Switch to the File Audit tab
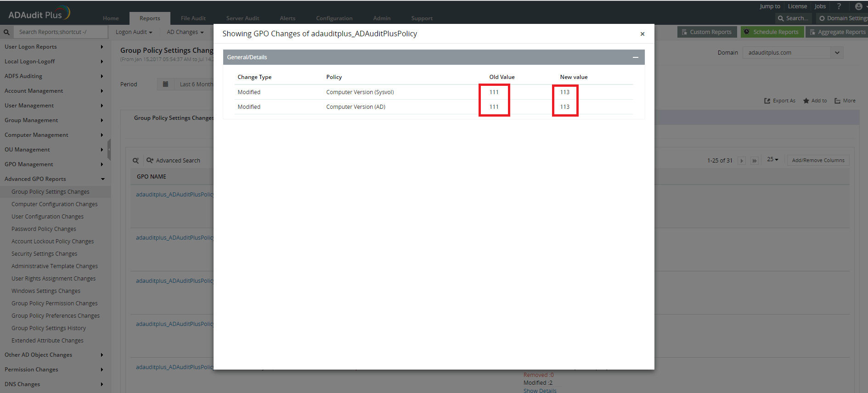 193,18
